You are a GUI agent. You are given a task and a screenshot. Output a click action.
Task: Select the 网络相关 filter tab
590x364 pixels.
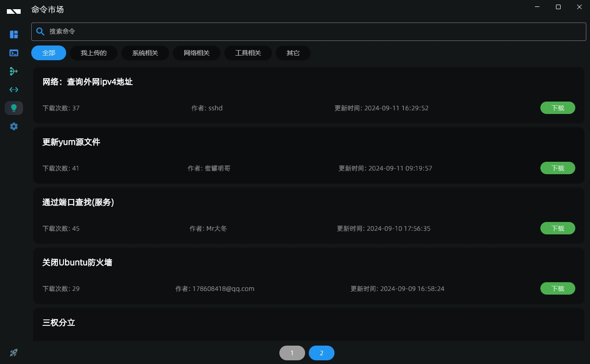pyautogui.click(x=197, y=53)
